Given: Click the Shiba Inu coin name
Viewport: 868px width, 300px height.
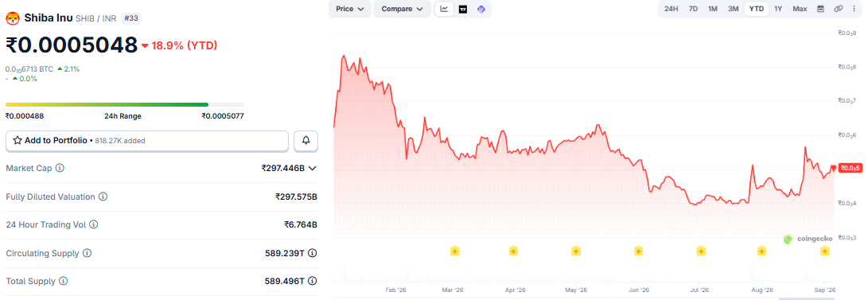Looking at the screenshot, I should [49, 18].
